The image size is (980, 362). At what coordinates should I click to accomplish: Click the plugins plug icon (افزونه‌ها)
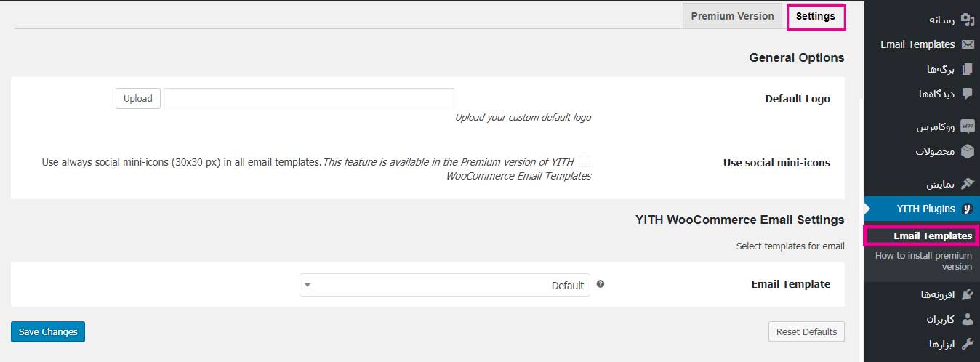pyautogui.click(x=967, y=294)
